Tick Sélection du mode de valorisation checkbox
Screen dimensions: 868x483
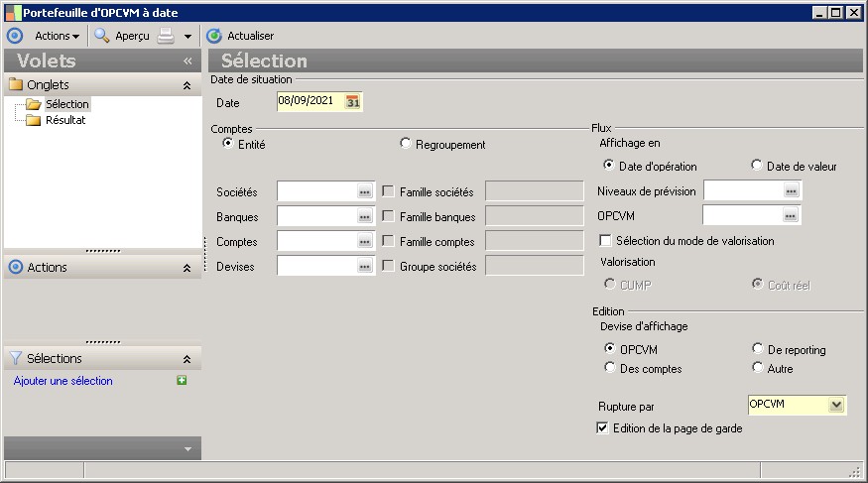point(605,241)
